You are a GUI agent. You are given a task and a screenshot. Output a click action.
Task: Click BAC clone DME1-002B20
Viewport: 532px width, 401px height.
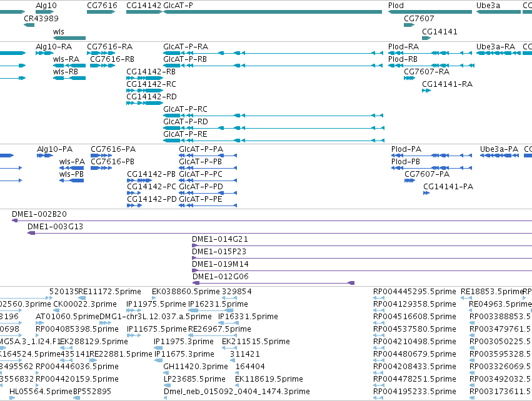click(39, 214)
